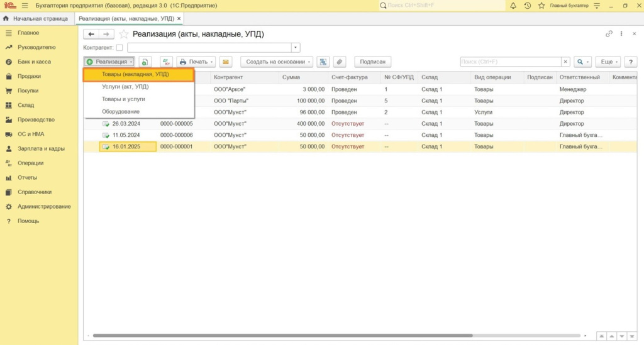Viewport: 644px width, 345px height.
Task: Click the Поиск (Ctrl+F) list search field
Action: tap(510, 62)
